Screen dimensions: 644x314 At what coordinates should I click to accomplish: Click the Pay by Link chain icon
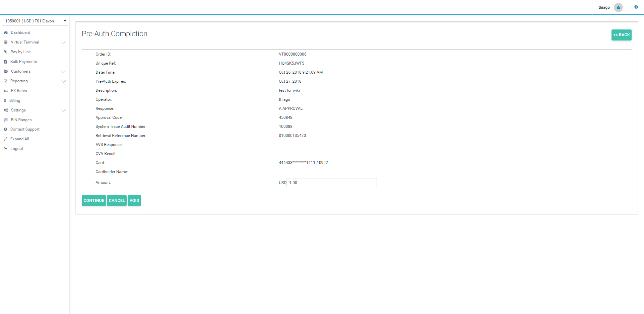[x=6, y=52]
